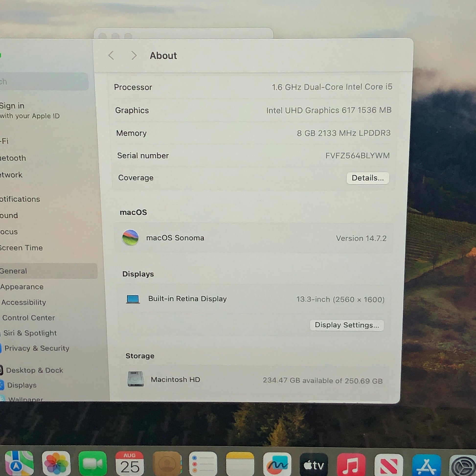
Task: Open Display Settings
Action: pyautogui.click(x=347, y=325)
